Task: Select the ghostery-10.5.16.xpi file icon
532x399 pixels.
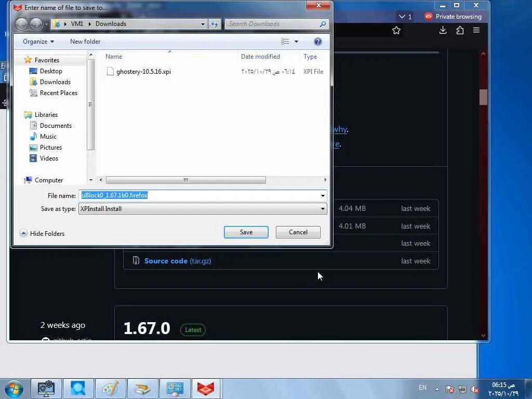Action: click(x=110, y=71)
